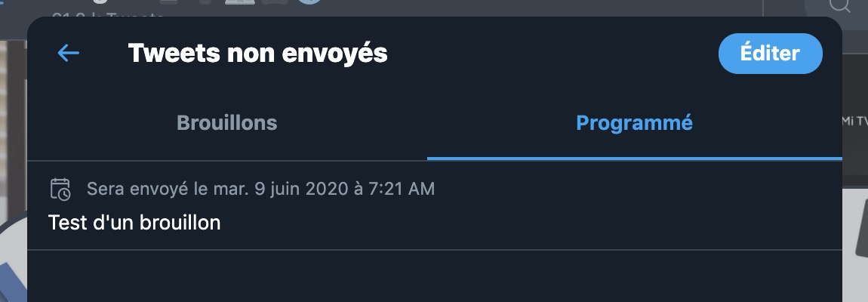Click the header space between title and Éditer
Viewport: 868px width, 302px height.
[551, 53]
